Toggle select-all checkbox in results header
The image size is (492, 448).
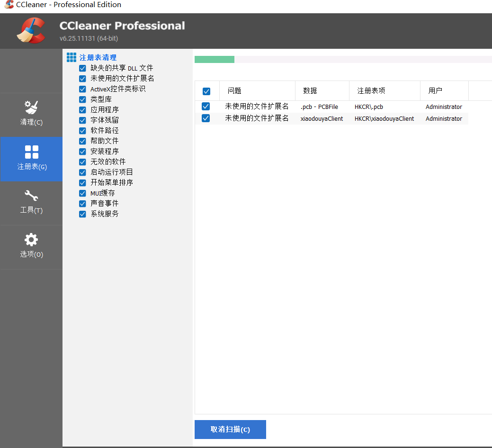click(206, 91)
